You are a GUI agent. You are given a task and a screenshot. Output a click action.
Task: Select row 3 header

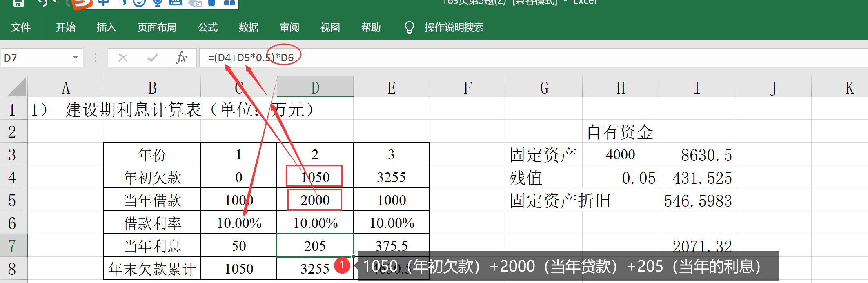(x=13, y=154)
